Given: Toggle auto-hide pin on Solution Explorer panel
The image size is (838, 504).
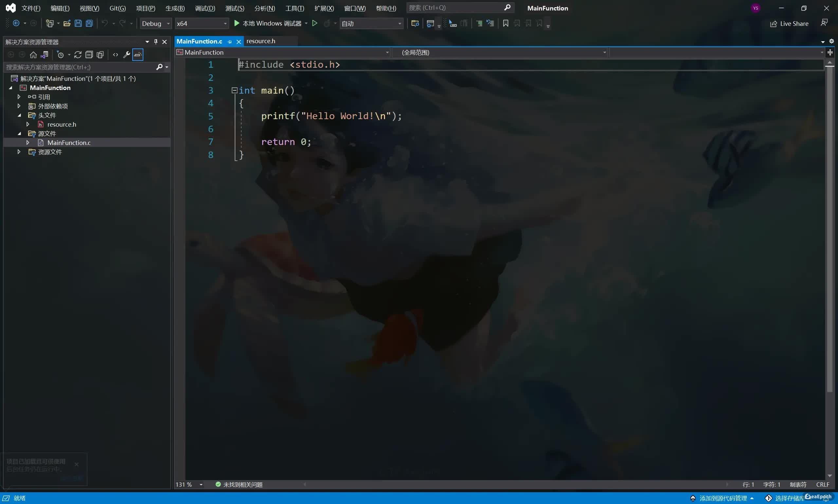Looking at the screenshot, I should click(x=156, y=42).
